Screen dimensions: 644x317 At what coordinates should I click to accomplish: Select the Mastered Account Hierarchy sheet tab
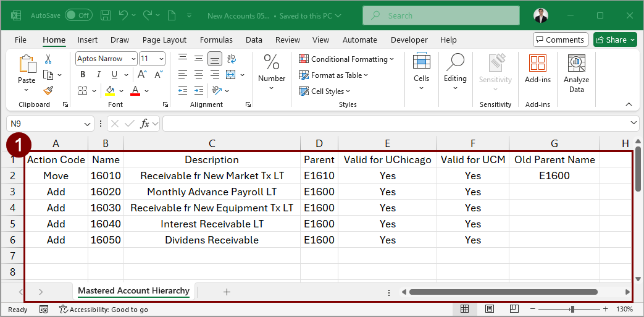point(133,291)
